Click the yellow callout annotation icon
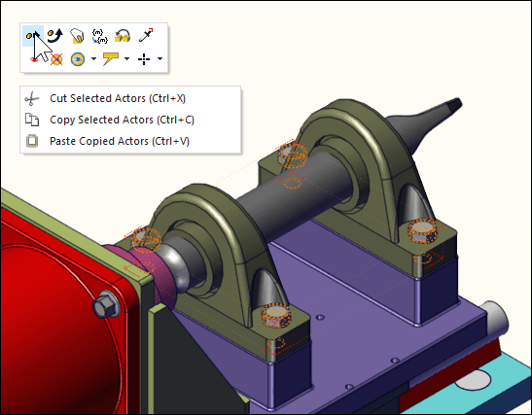The image size is (532, 415). pos(110,58)
